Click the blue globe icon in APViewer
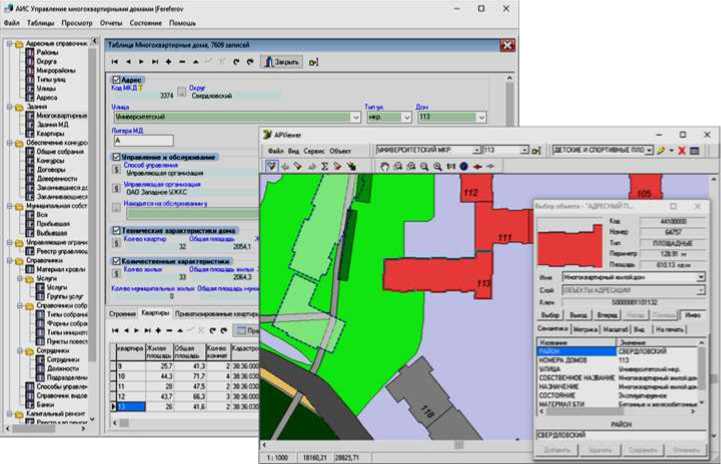This screenshot has height=464, width=721. coord(463,165)
